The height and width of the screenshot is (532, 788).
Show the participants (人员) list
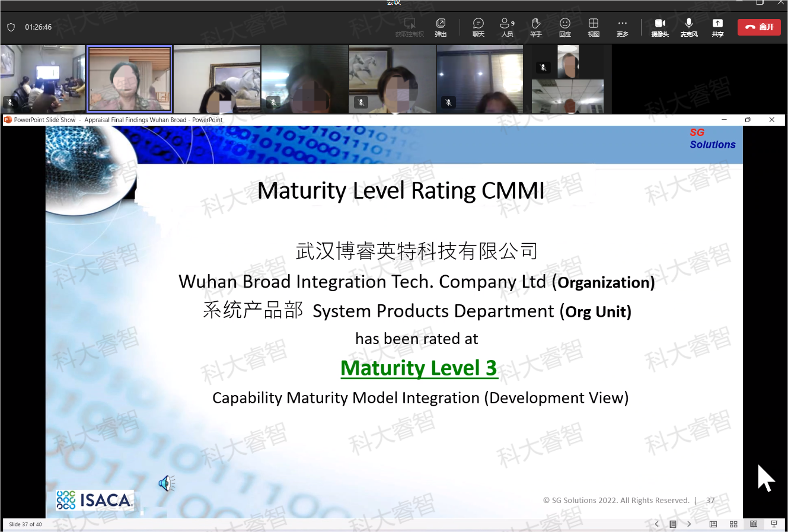[507, 27]
